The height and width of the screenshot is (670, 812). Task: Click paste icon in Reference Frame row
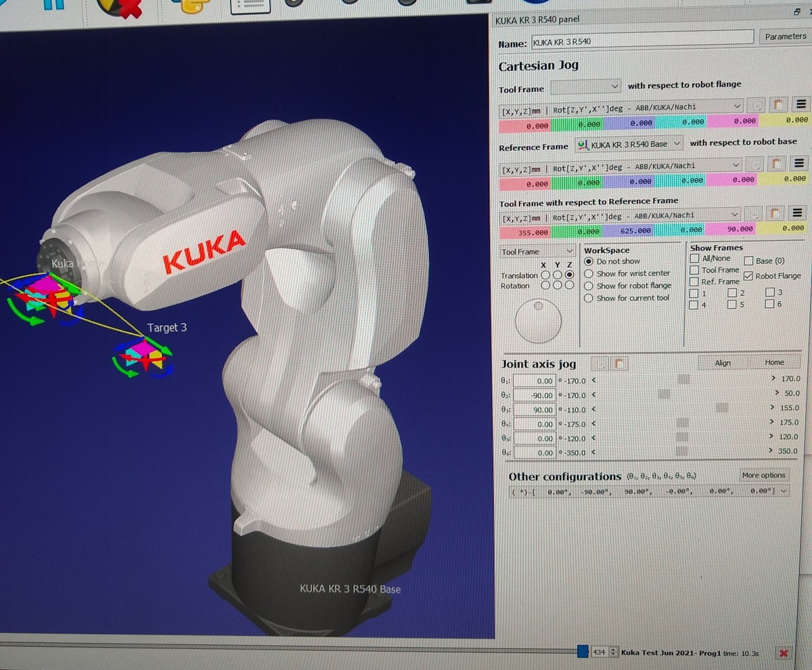coord(778,164)
